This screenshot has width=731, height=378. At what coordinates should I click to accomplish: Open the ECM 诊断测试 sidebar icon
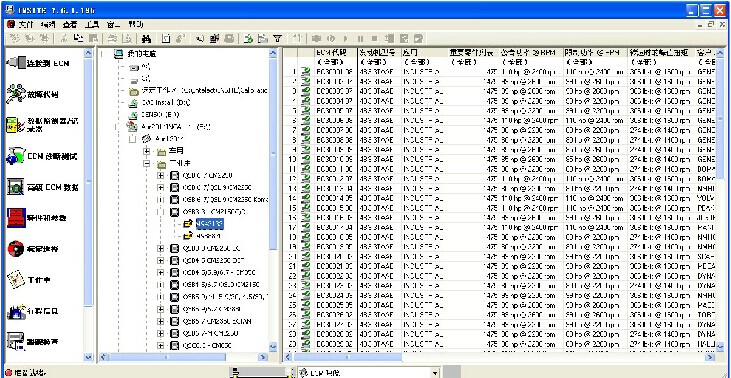pos(16,156)
